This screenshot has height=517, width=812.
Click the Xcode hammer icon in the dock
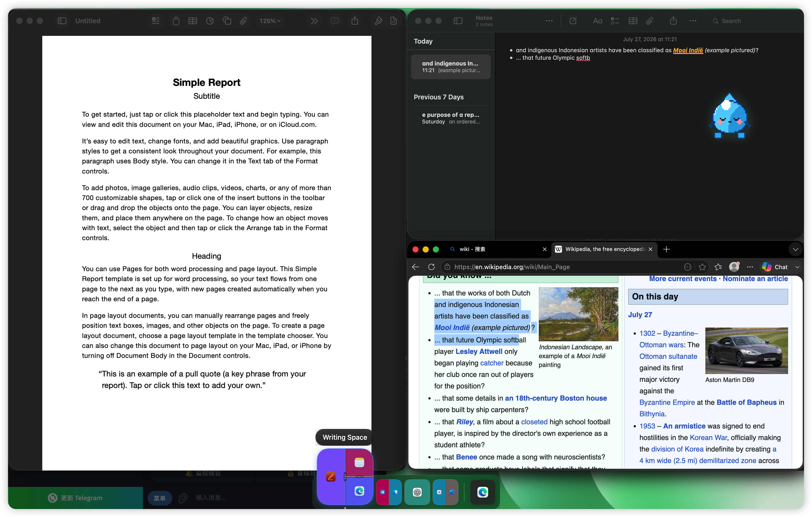[452, 492]
